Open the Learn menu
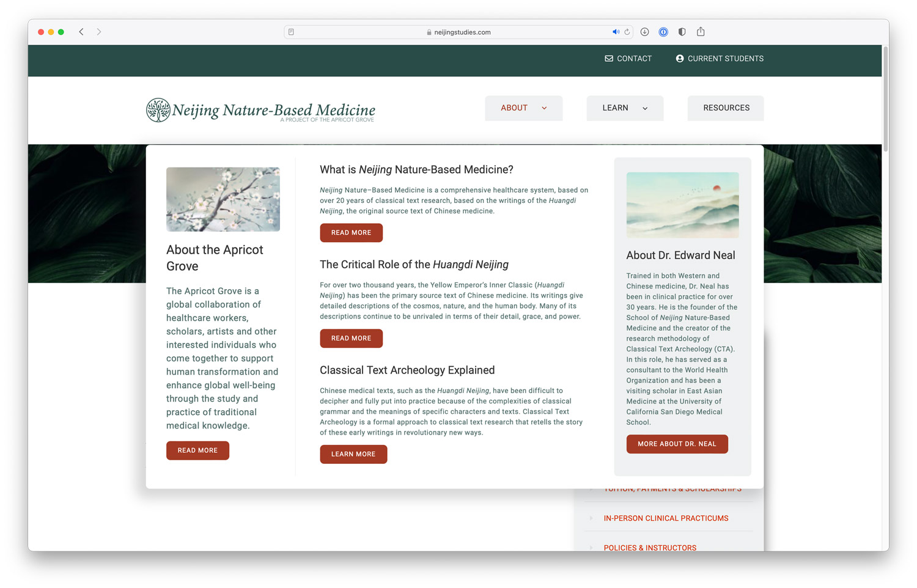Image resolution: width=917 pixels, height=588 pixels. click(x=625, y=108)
